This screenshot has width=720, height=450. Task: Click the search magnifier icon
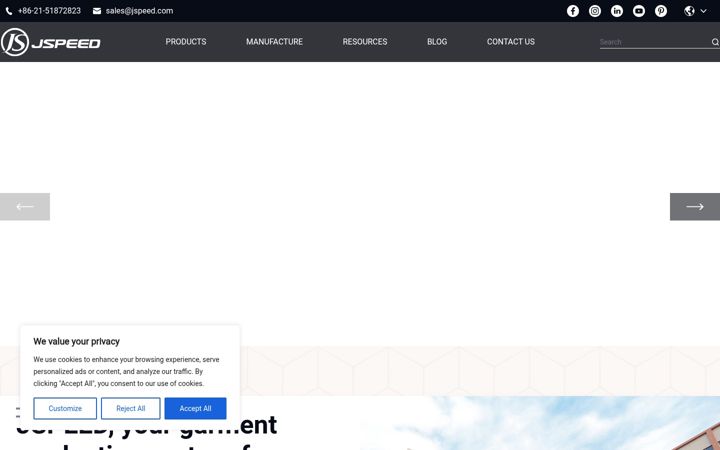[x=715, y=42]
